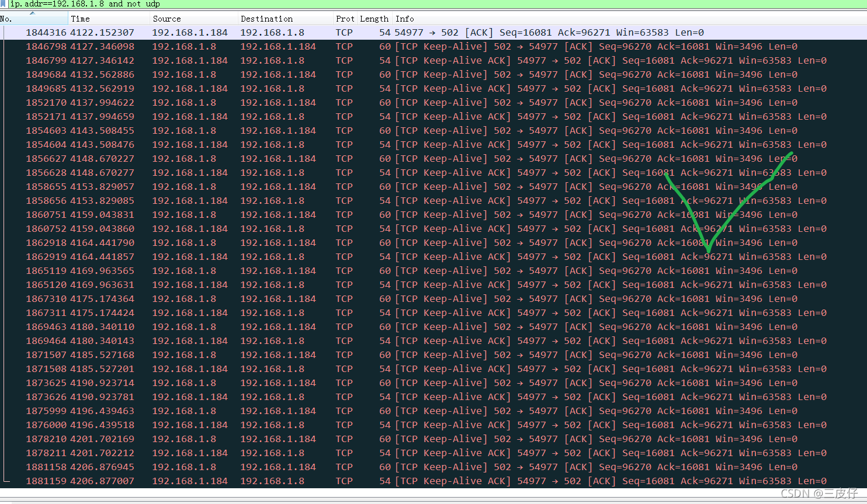Image resolution: width=867 pixels, height=504 pixels.
Task: Select the packet with time 4148.670277
Action: point(434,173)
